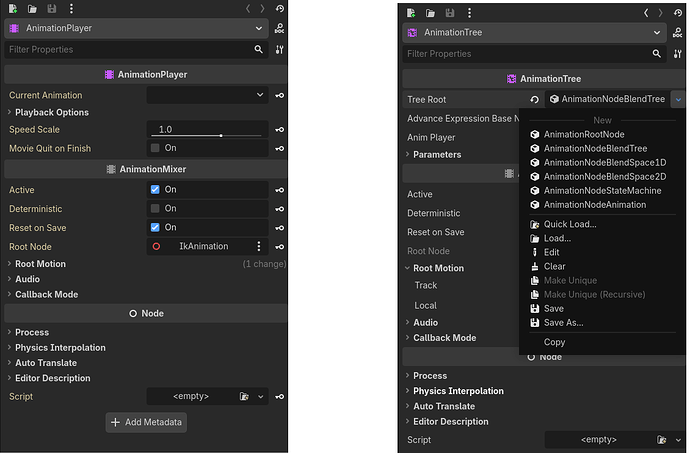Click the Add Metadata button
This screenshot has width=690, height=453.
tap(146, 422)
